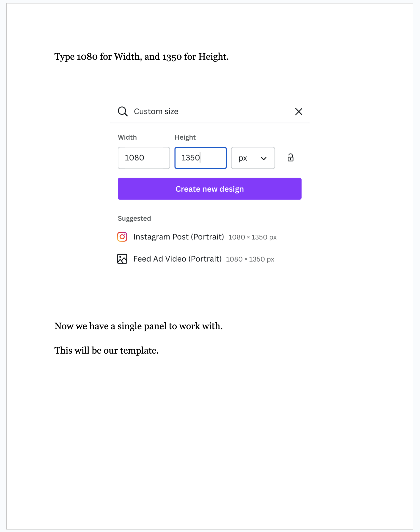The width and height of the screenshot is (420, 532).
Task: Click the search magnifier icon
Action: pyautogui.click(x=123, y=111)
